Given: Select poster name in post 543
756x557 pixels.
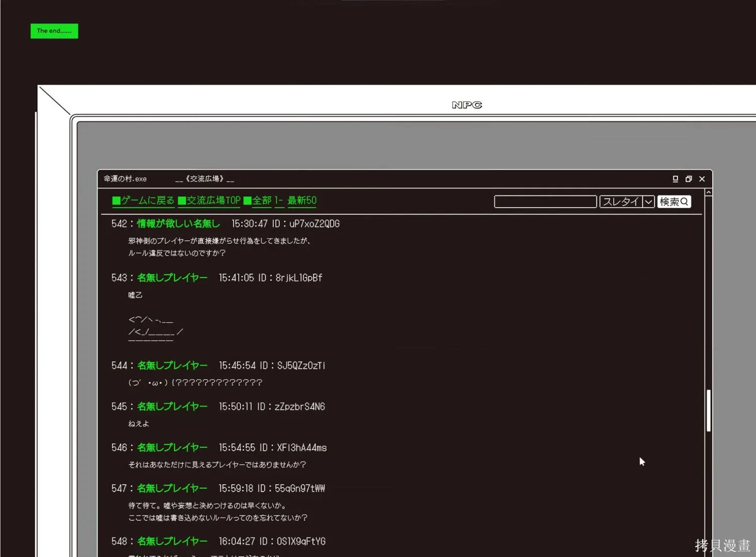Looking at the screenshot, I should pyautogui.click(x=172, y=277).
